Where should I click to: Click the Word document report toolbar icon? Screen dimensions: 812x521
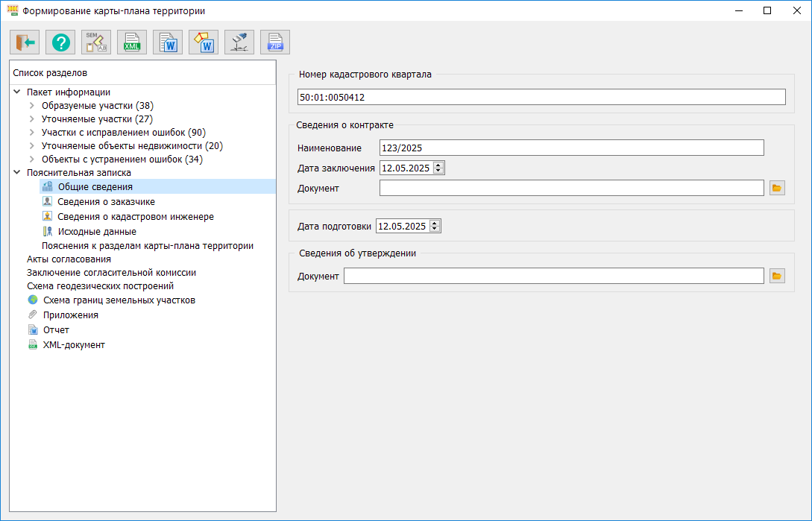(168, 42)
